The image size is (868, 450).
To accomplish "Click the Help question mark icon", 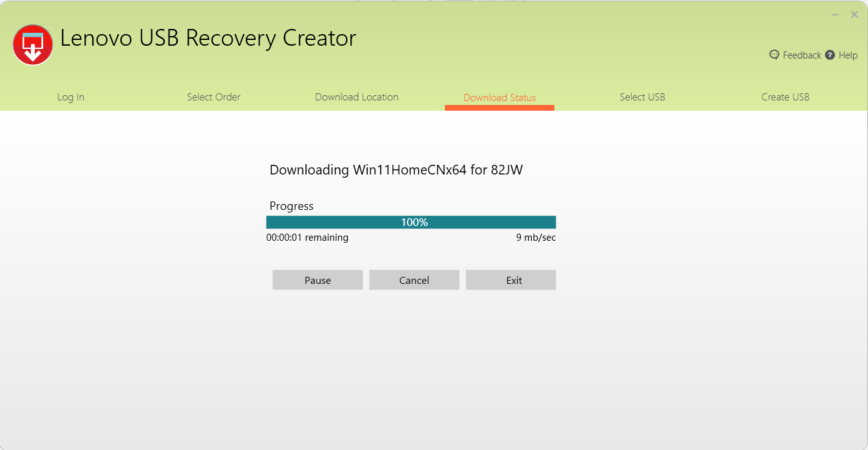I will [830, 55].
